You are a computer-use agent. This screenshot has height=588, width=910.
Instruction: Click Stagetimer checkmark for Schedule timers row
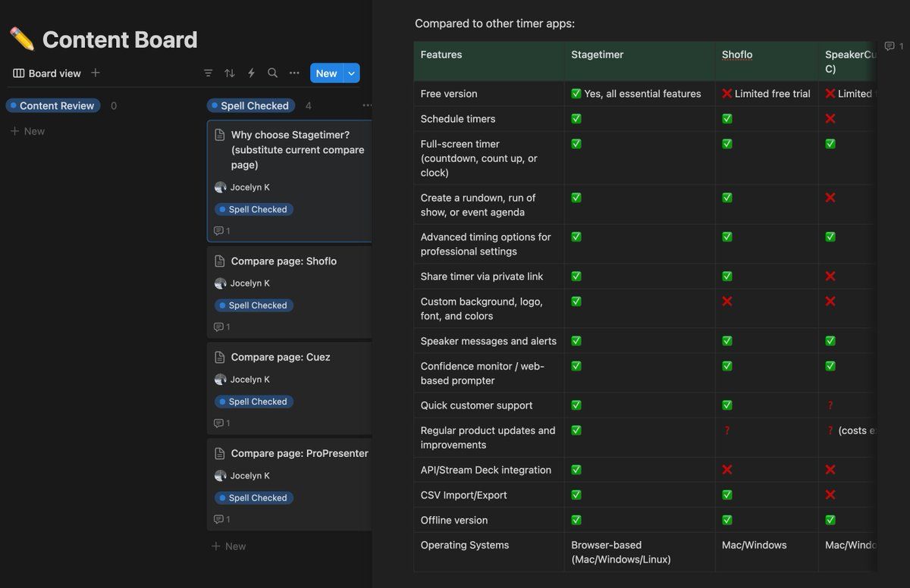pyautogui.click(x=576, y=119)
